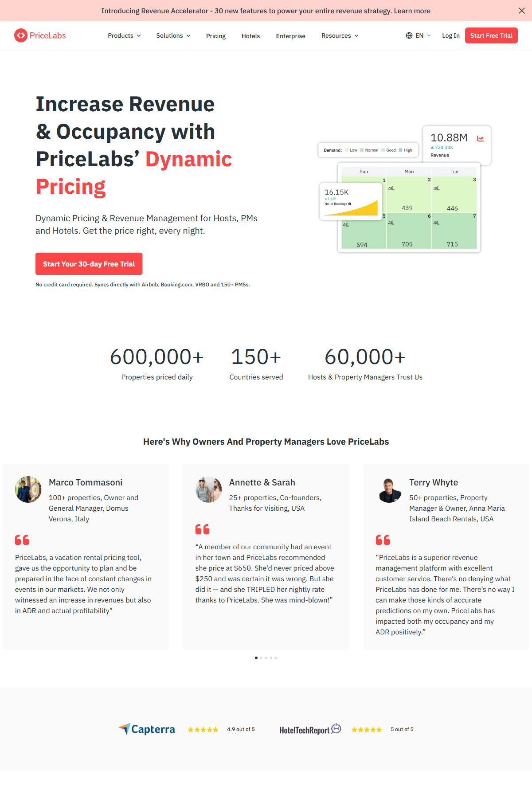Select the third testimonial carousel dot
Viewport: 532px width, 798px height.
[x=266, y=658]
